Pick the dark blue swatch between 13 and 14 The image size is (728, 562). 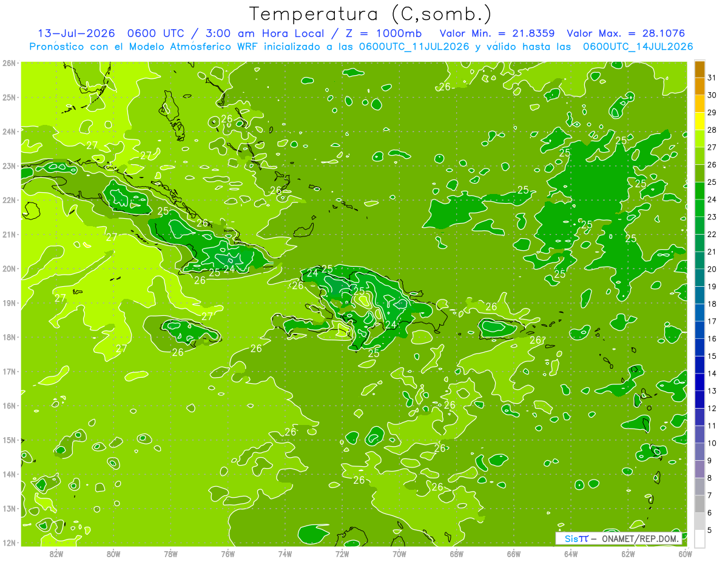(699, 382)
